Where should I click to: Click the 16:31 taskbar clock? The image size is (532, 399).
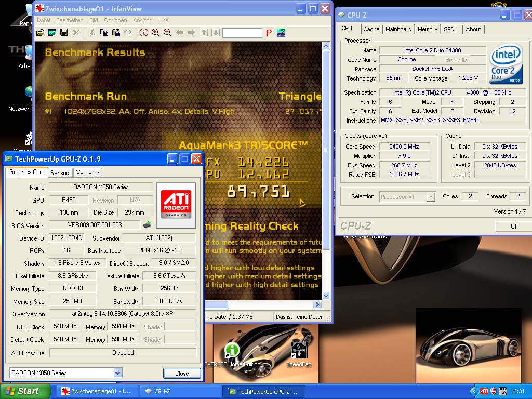tap(517, 391)
